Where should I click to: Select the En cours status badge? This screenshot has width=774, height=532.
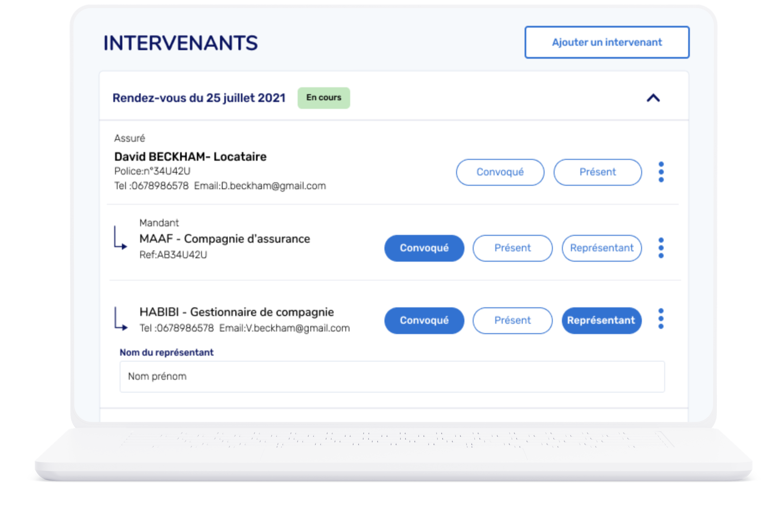324,98
